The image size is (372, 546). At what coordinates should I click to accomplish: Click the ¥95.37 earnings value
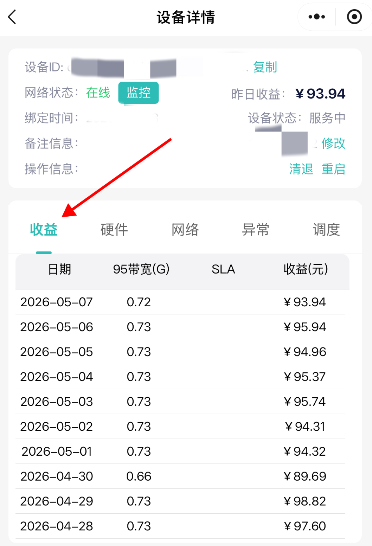[305, 376]
